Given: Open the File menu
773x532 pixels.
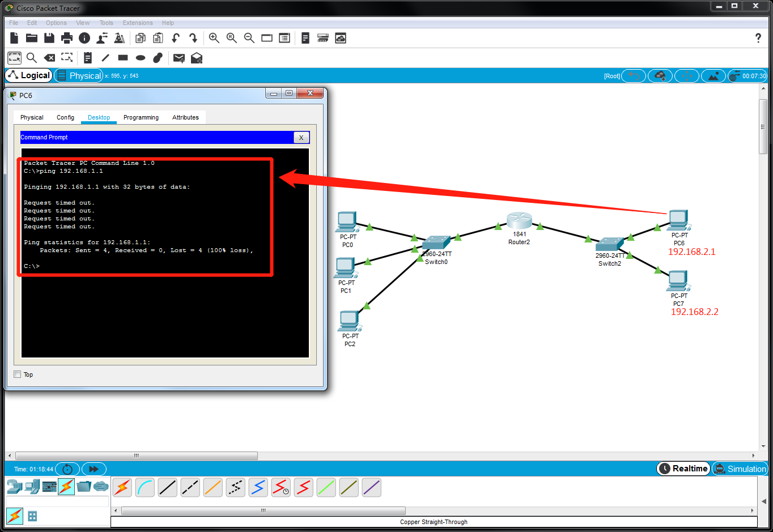Looking at the screenshot, I should pos(14,23).
